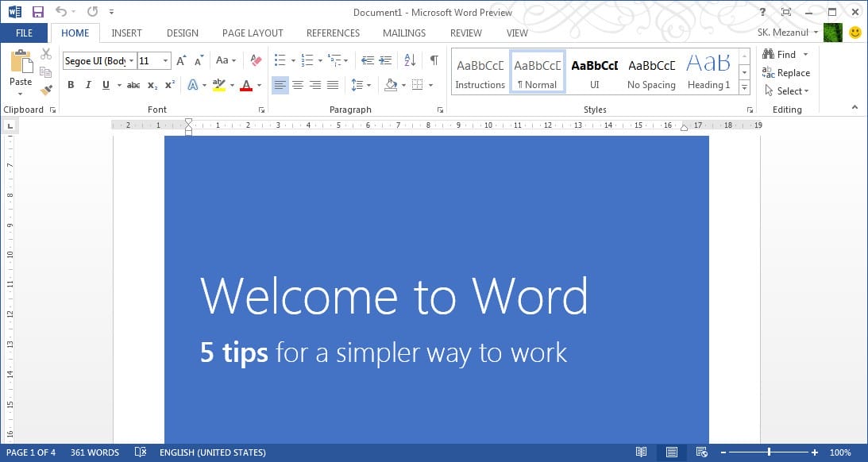This screenshot has height=462, width=868.
Task: Click the 361 WORDS word count
Action: (95, 452)
